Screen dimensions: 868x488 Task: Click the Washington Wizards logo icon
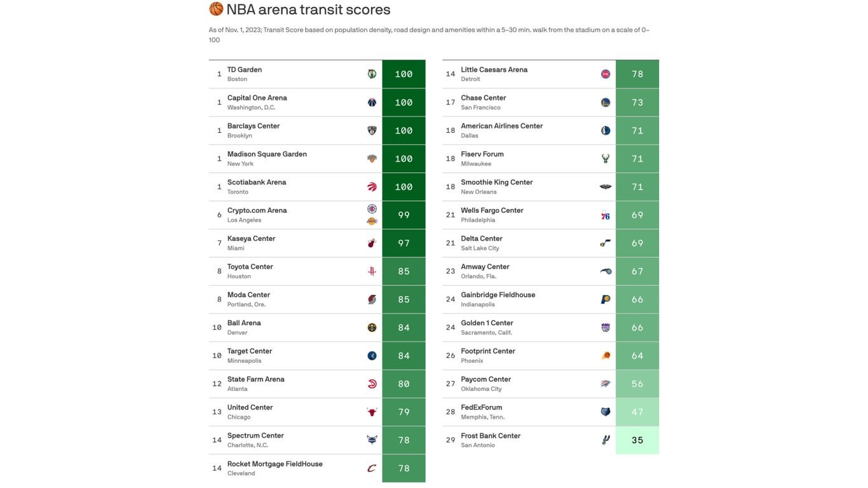click(x=372, y=102)
